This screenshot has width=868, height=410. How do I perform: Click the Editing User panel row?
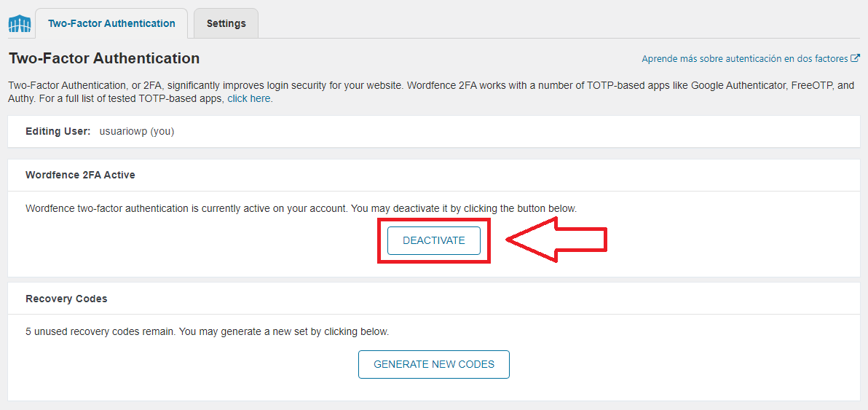point(433,132)
